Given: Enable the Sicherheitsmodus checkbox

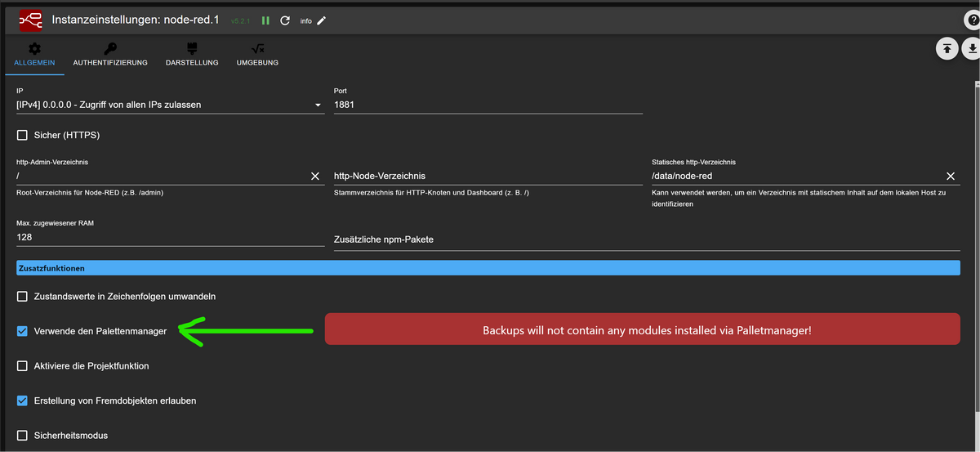Looking at the screenshot, I should tap(22, 436).
